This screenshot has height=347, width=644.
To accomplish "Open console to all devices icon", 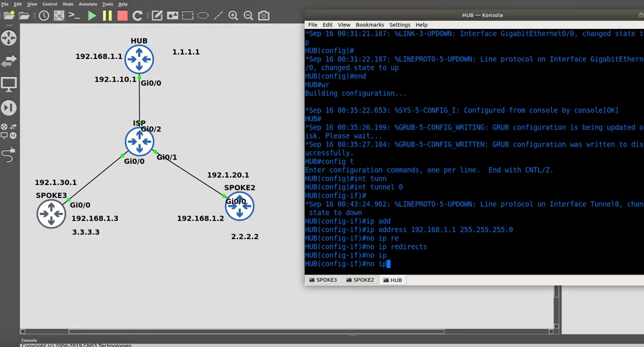I will [74, 16].
